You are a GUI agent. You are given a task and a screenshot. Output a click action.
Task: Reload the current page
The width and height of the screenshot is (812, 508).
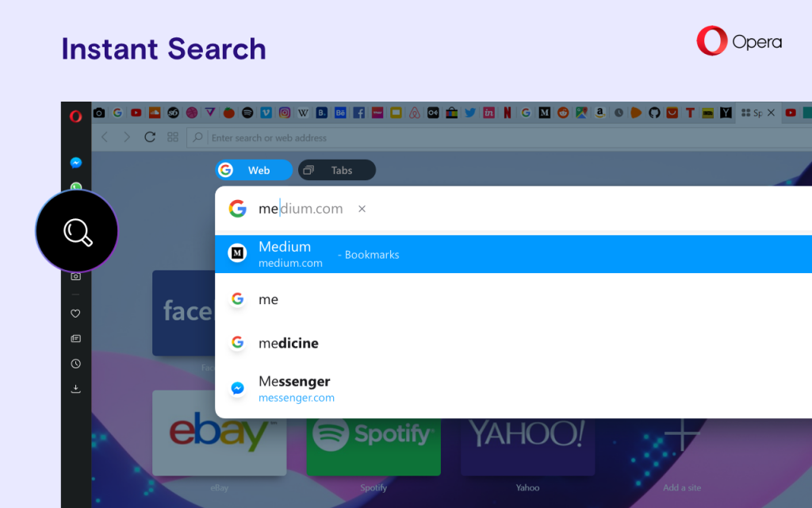point(150,137)
